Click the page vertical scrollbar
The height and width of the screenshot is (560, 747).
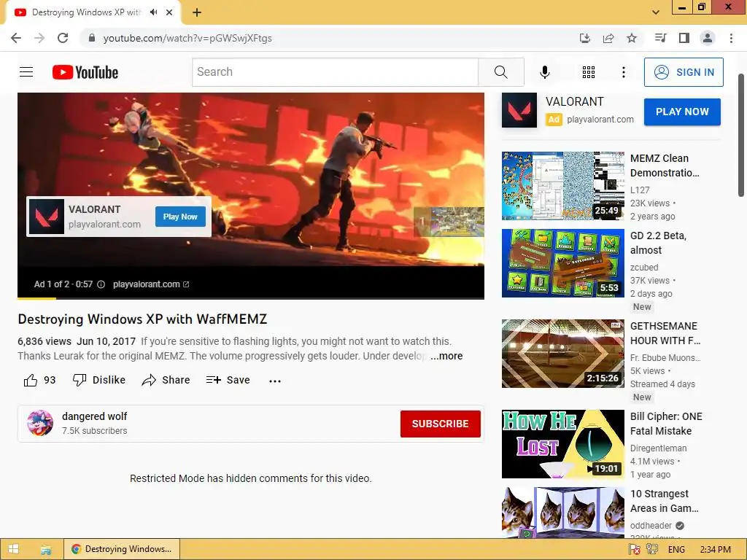(x=741, y=135)
